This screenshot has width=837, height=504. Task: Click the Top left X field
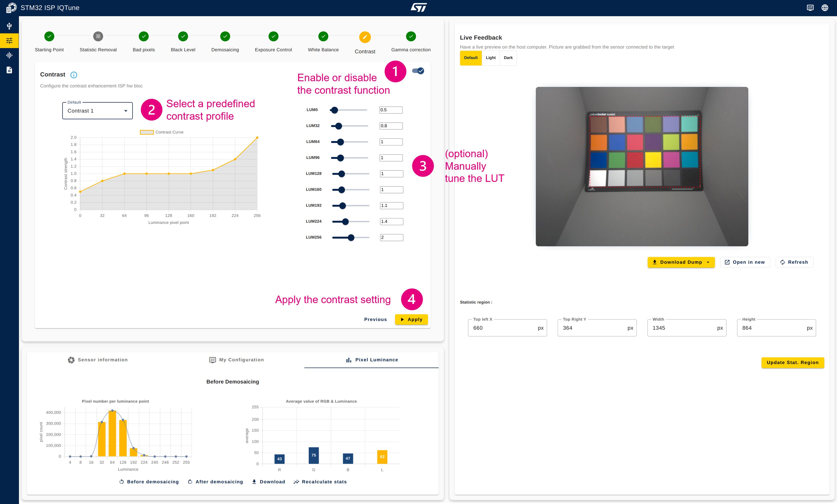coord(507,328)
